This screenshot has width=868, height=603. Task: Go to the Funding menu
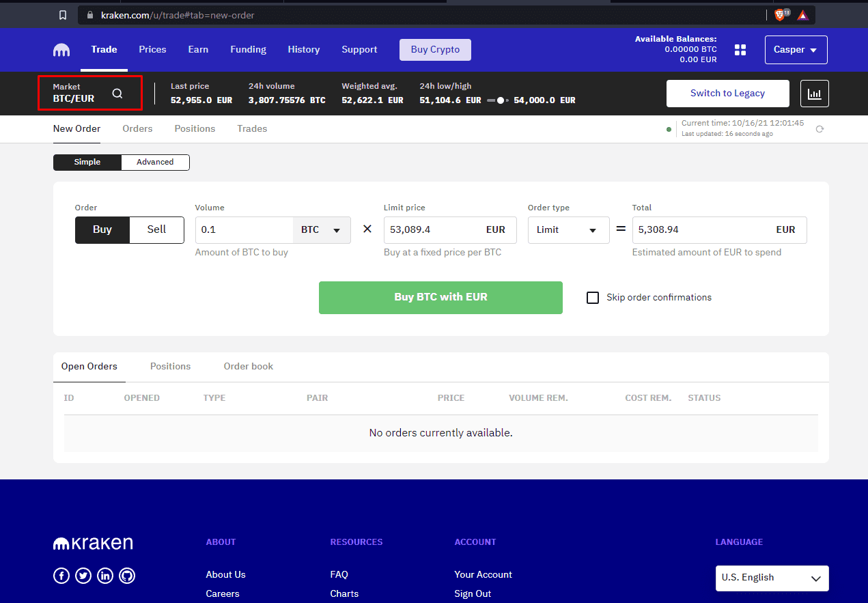click(x=248, y=50)
